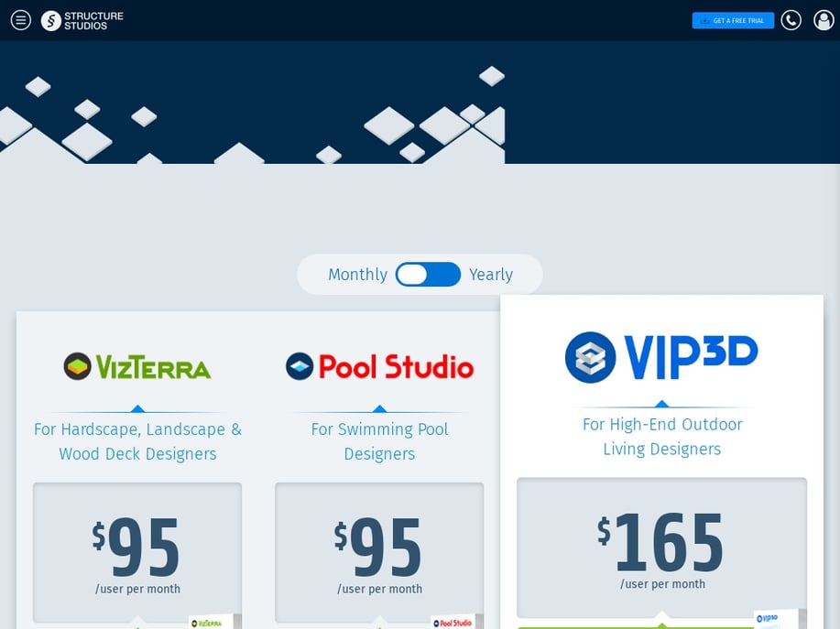Click "For High-End Outdoor Living Designers" heading
This screenshot has height=629, width=840.
pyautogui.click(x=661, y=437)
